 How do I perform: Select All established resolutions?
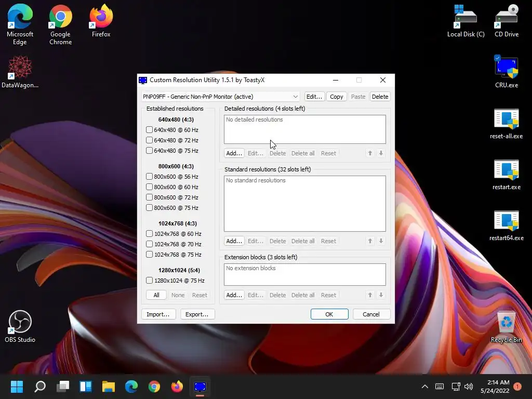tap(156, 295)
